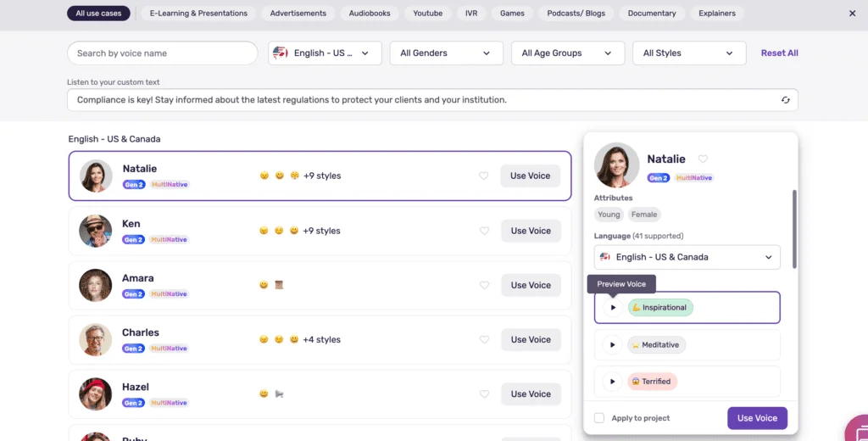Click Hazel's Gen 2 badge
This screenshot has width=868, height=441.
point(133,403)
